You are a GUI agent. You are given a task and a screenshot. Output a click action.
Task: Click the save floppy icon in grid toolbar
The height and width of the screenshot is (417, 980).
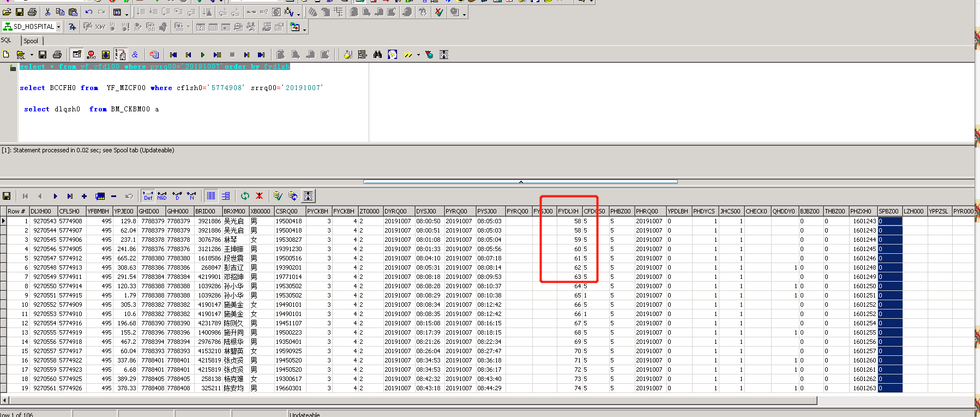(x=7, y=196)
